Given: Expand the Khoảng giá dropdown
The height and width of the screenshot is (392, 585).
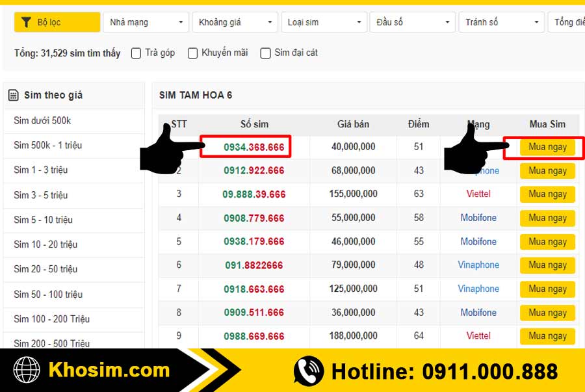Looking at the screenshot, I should (235, 21).
